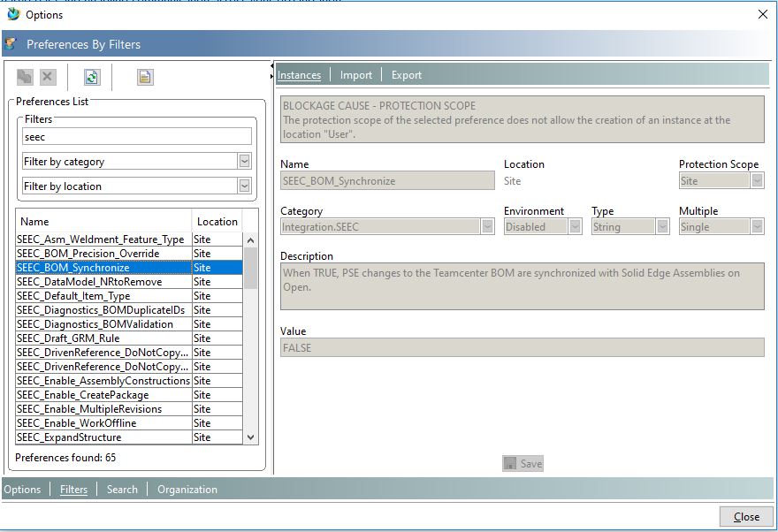Image resolution: width=778 pixels, height=532 pixels.
Task: Click the Preferences By Filters header icon
Action: [11, 43]
